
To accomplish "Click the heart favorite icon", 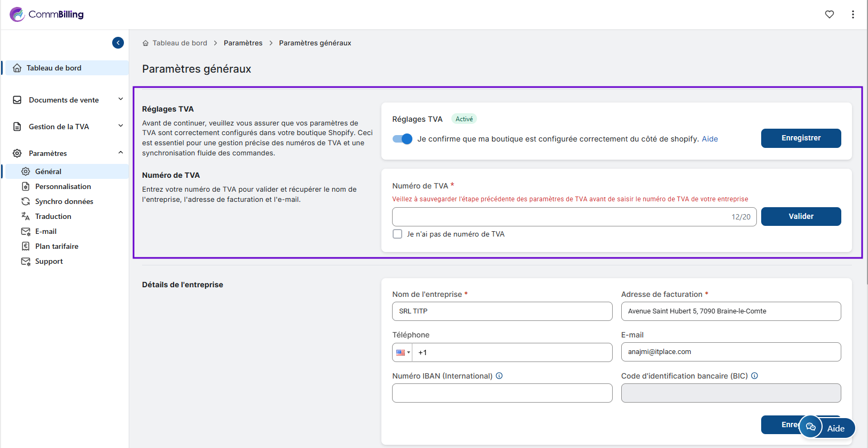I will tap(829, 14).
